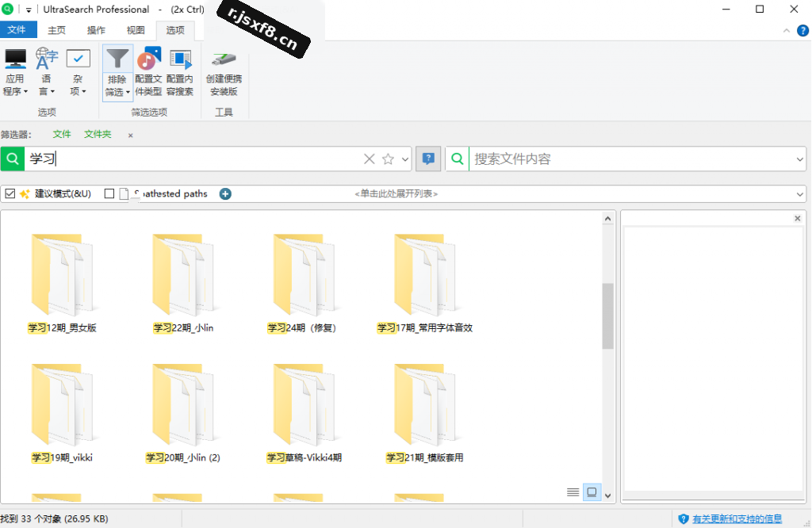Select folder 学习22期_小lin

183,284
